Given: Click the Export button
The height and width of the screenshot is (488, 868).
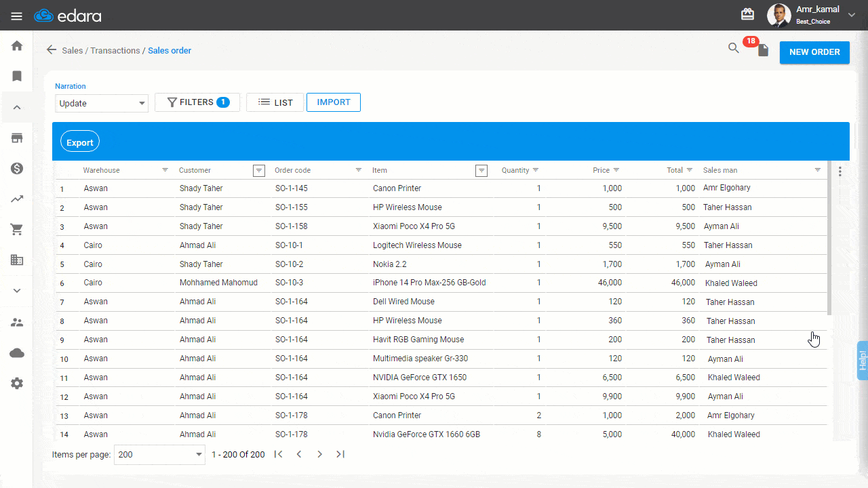Looking at the screenshot, I should (x=80, y=142).
